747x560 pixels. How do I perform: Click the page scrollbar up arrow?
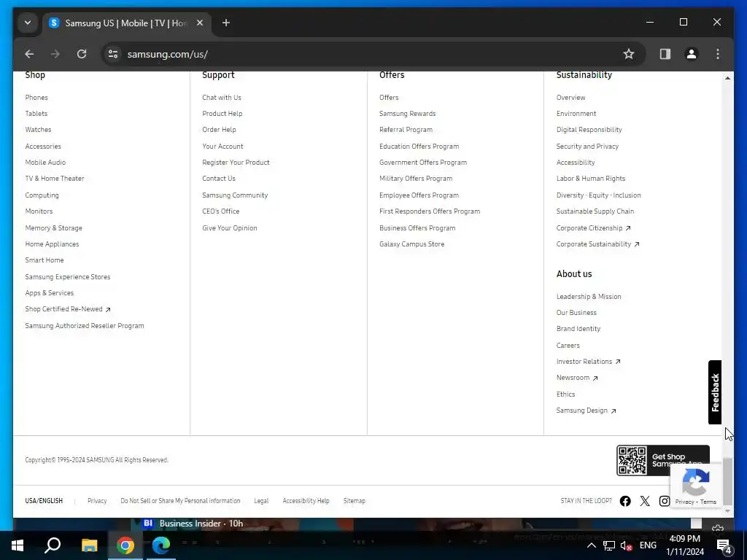727,77
